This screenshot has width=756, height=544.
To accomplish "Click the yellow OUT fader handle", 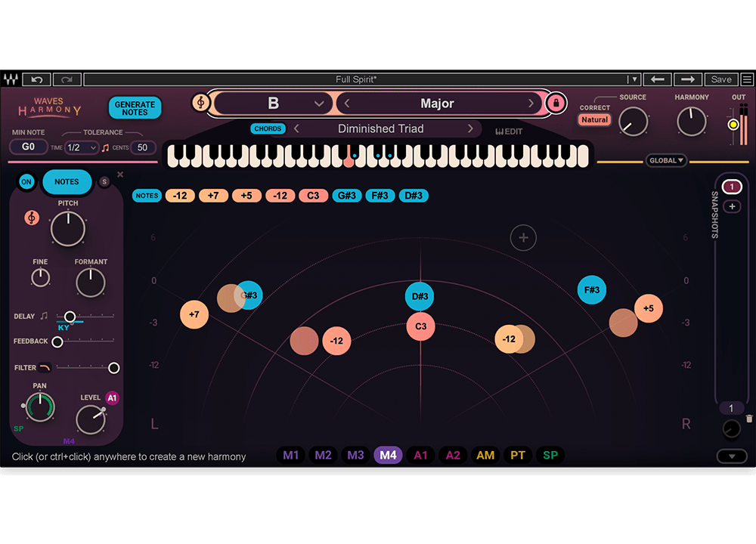I will coord(733,125).
